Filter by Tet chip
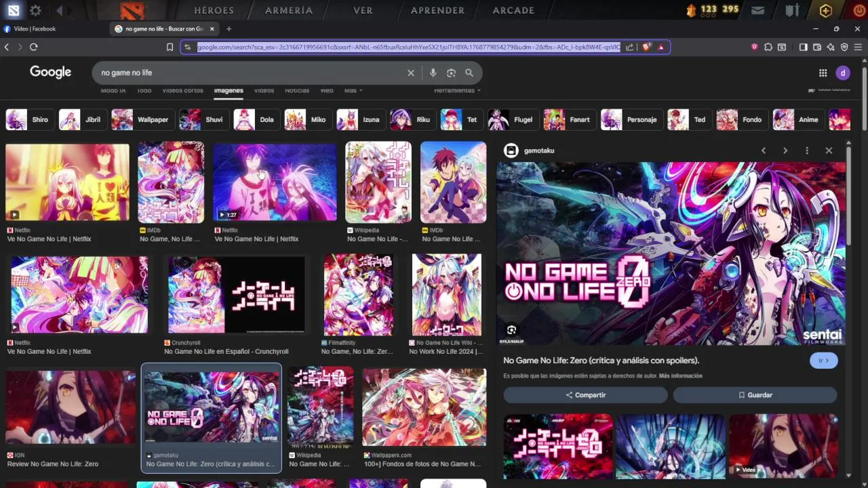868x488 pixels. tap(460, 119)
